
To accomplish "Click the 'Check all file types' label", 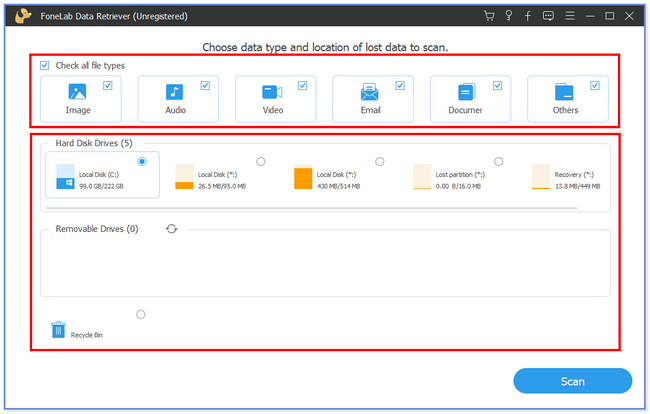I will 90,65.
